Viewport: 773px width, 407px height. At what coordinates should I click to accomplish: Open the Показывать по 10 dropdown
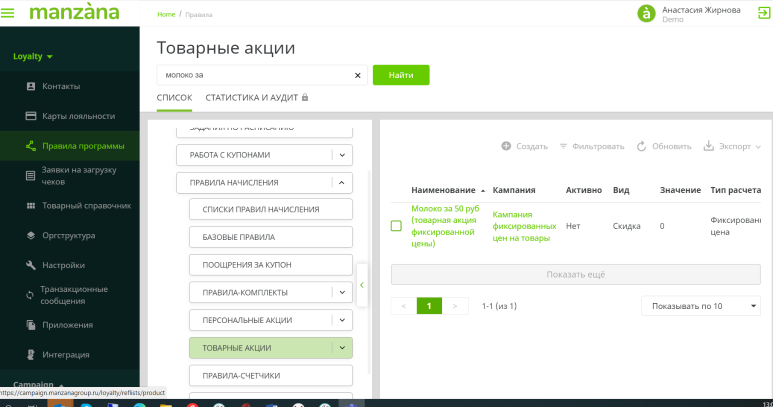[699, 305]
